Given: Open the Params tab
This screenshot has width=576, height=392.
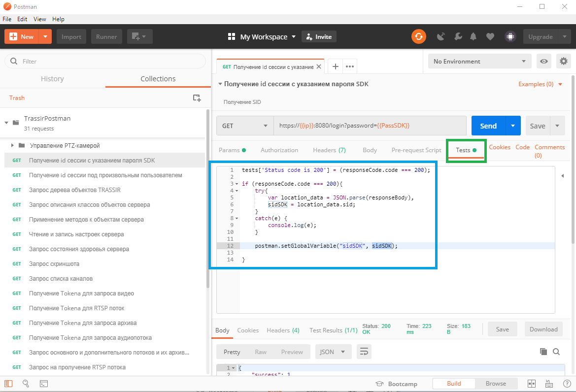Looking at the screenshot, I should tap(232, 150).
